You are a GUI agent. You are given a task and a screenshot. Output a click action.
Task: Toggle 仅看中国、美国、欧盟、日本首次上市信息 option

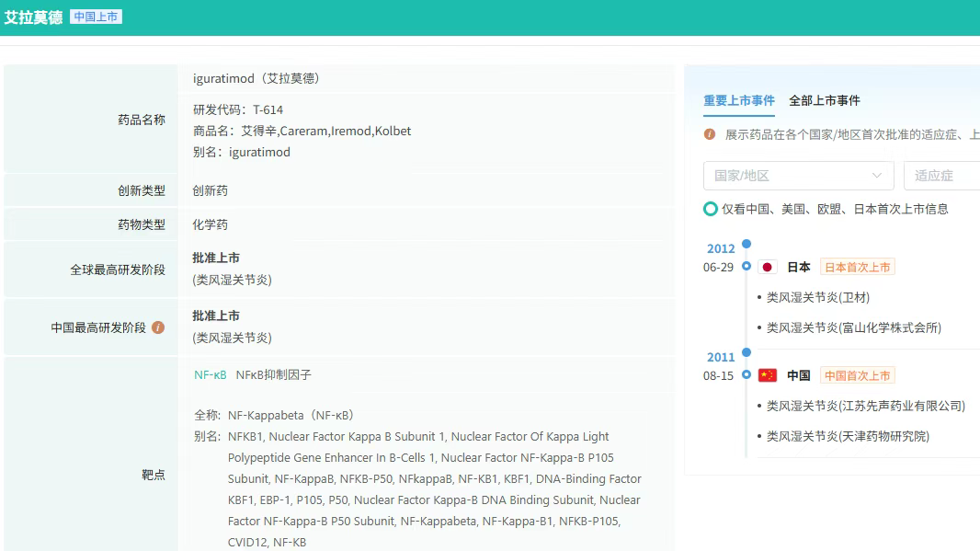[x=711, y=209]
